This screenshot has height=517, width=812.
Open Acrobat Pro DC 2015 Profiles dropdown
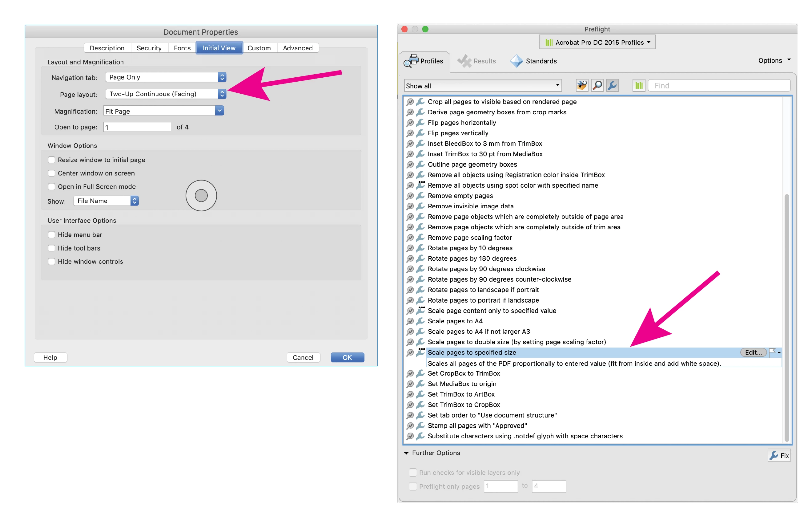coord(597,43)
